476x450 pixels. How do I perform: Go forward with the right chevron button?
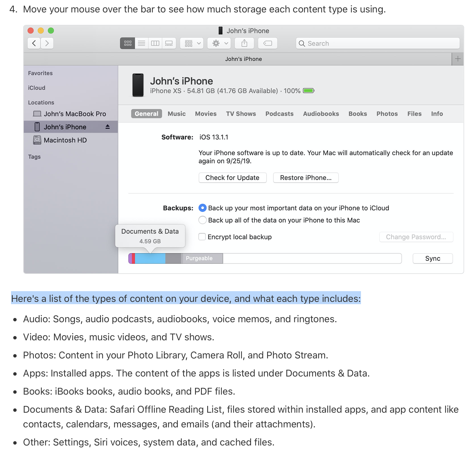47,43
